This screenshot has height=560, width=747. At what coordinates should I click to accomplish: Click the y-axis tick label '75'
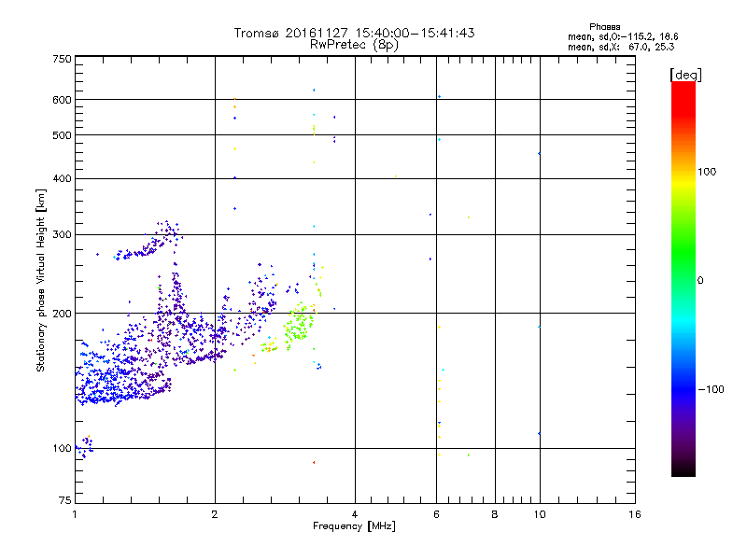[65, 500]
